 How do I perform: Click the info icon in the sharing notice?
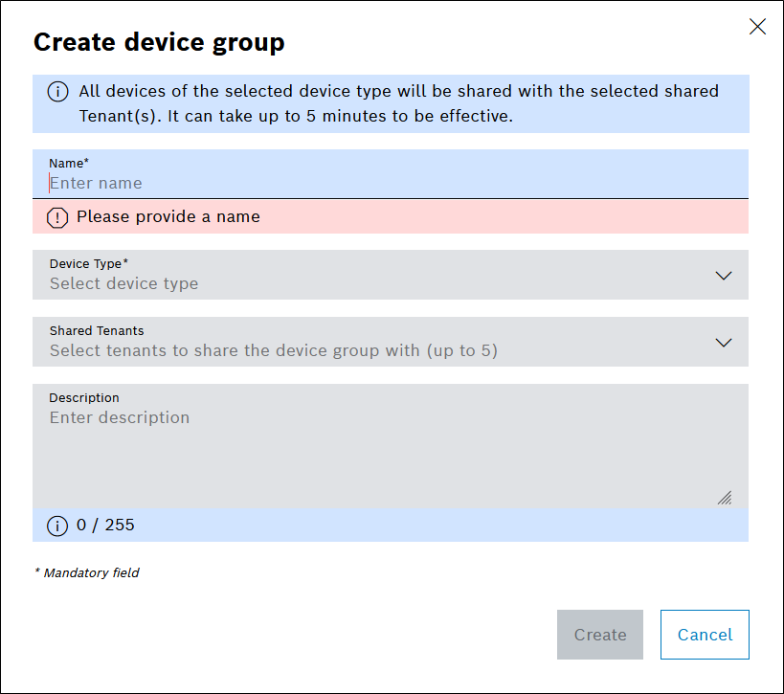[57, 92]
